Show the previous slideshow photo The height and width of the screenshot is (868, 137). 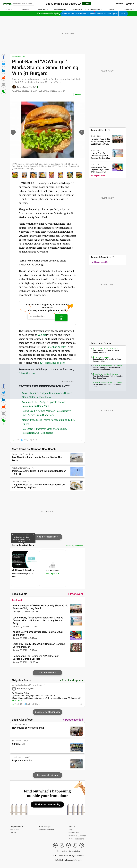[13, 132]
